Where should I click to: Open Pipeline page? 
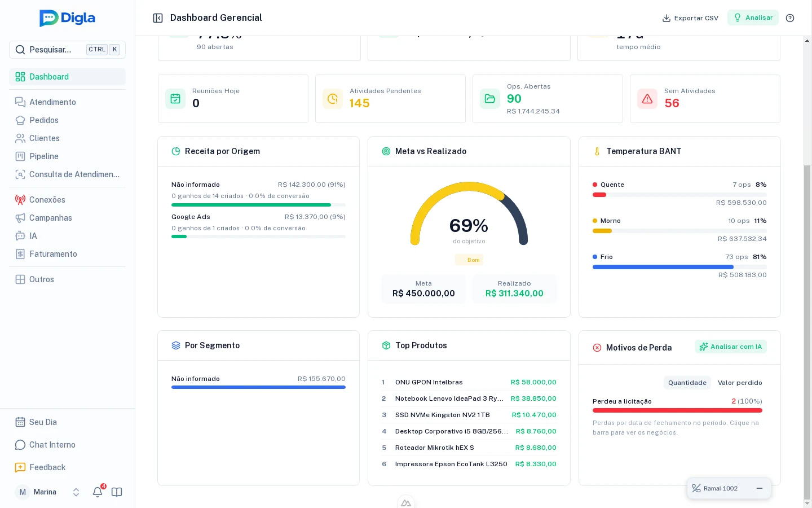click(x=67, y=156)
